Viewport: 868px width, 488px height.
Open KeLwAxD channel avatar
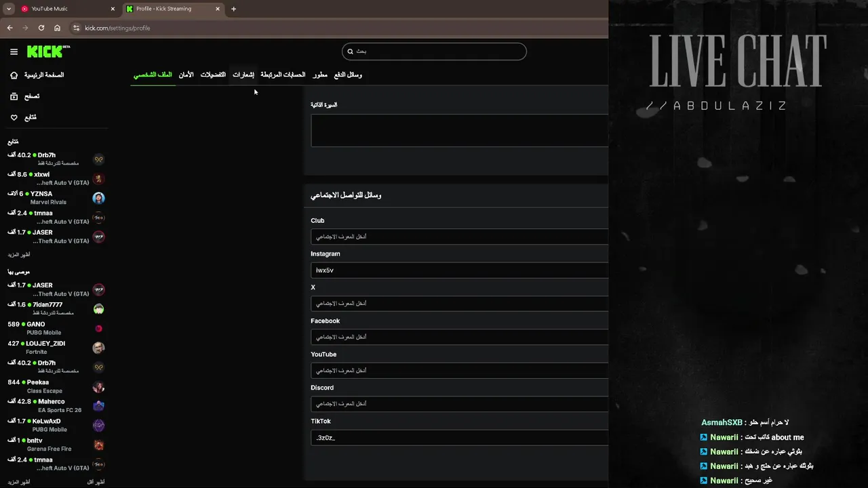click(98, 426)
